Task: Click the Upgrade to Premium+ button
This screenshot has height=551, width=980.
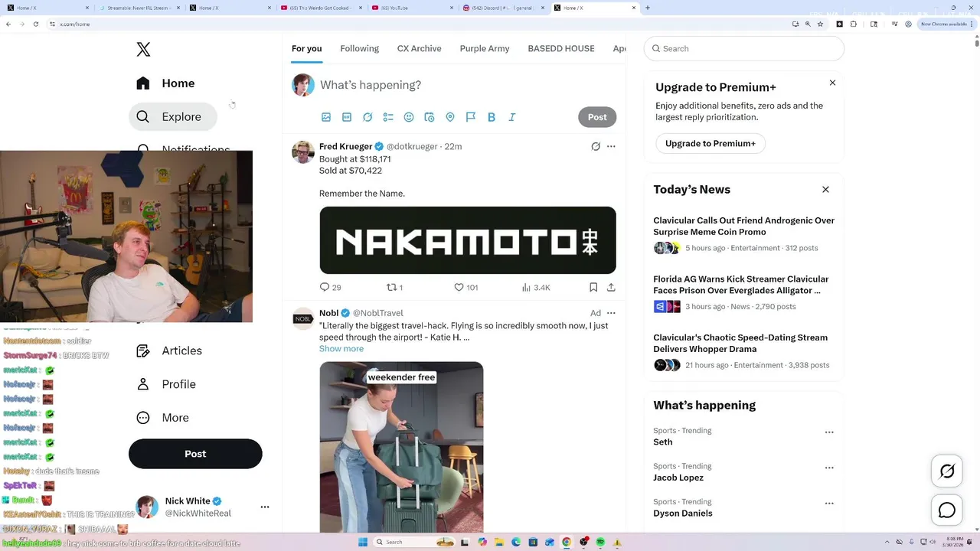Action: 710,143
